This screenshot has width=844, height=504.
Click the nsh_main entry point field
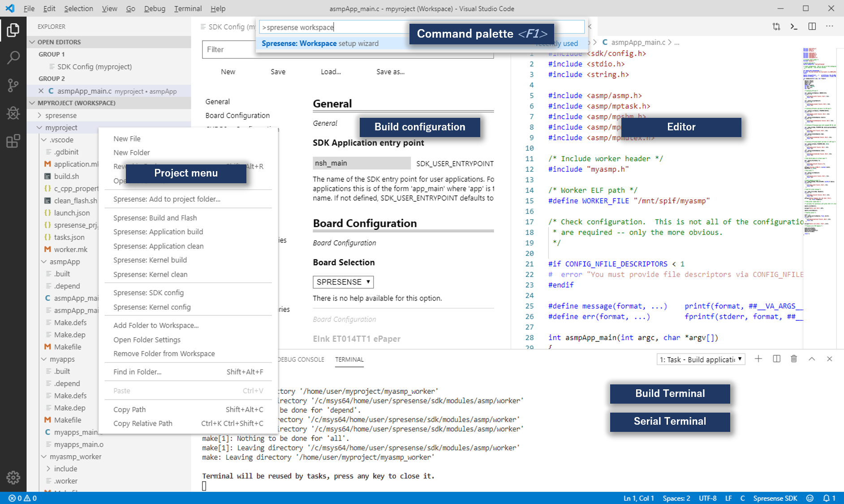click(361, 163)
